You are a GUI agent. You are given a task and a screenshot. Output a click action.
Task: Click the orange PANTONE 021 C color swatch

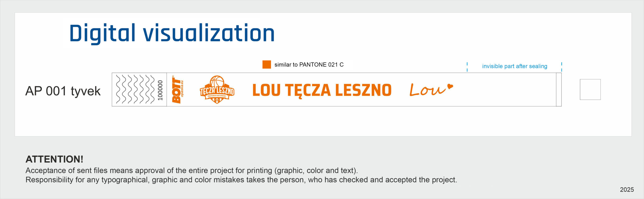tap(266, 65)
